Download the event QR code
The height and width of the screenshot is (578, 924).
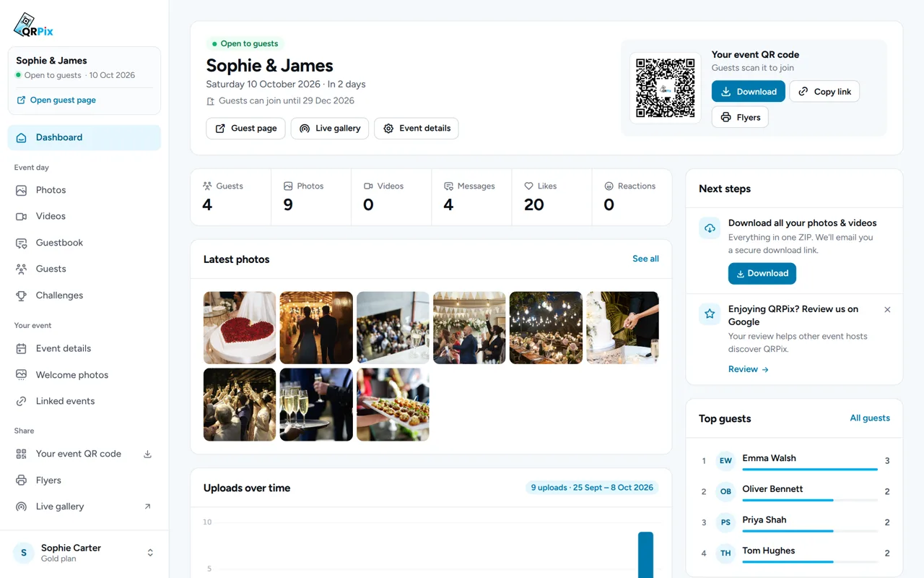(749, 92)
